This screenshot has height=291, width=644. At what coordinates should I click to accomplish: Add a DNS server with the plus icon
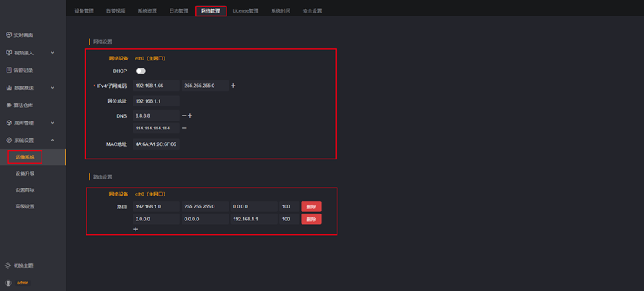pos(190,116)
